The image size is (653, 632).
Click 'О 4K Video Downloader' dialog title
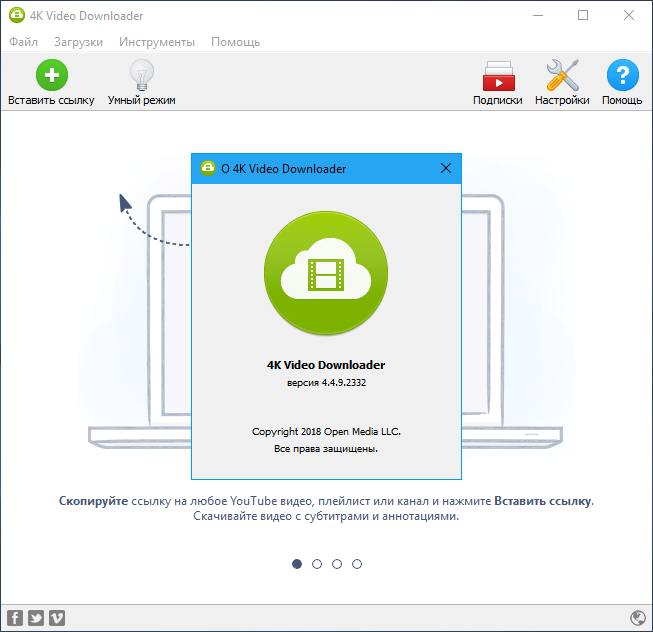284,169
